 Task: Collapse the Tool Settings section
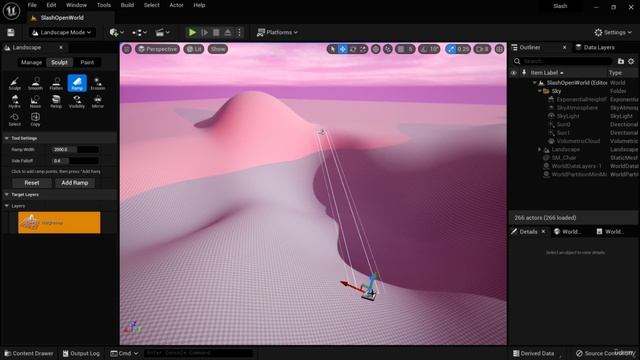click(x=7, y=138)
